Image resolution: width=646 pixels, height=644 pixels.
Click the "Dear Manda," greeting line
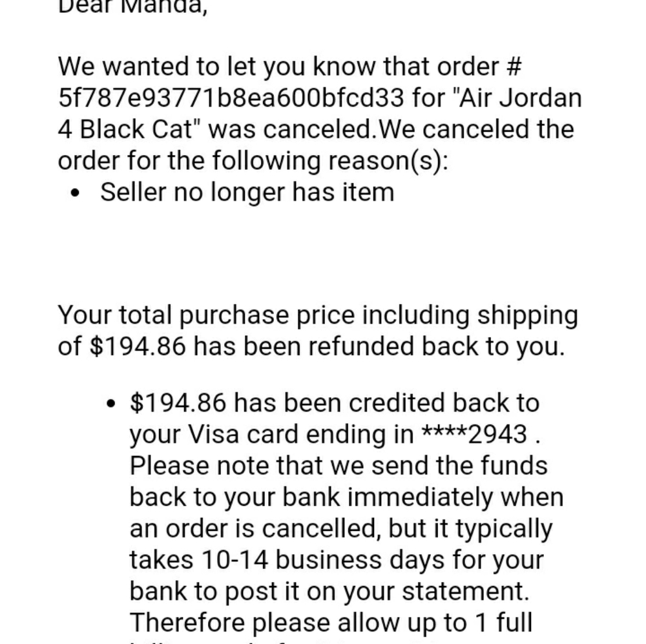tap(132, 8)
